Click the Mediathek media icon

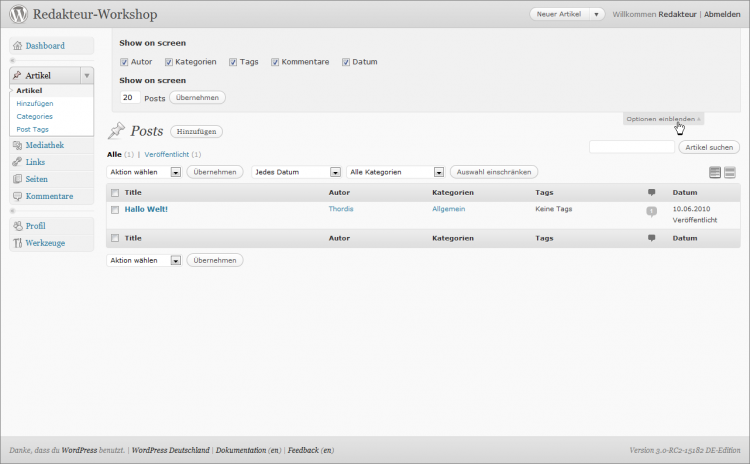coord(17,146)
